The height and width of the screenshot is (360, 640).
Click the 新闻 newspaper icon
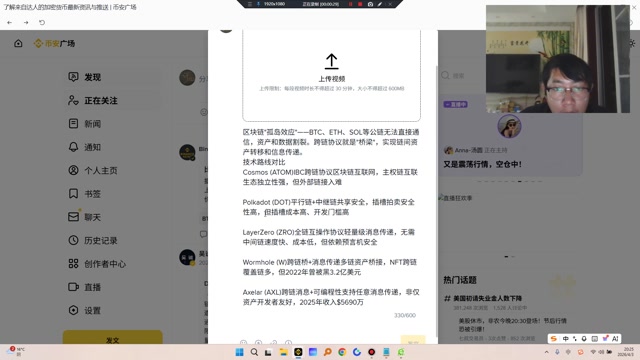coord(73,123)
